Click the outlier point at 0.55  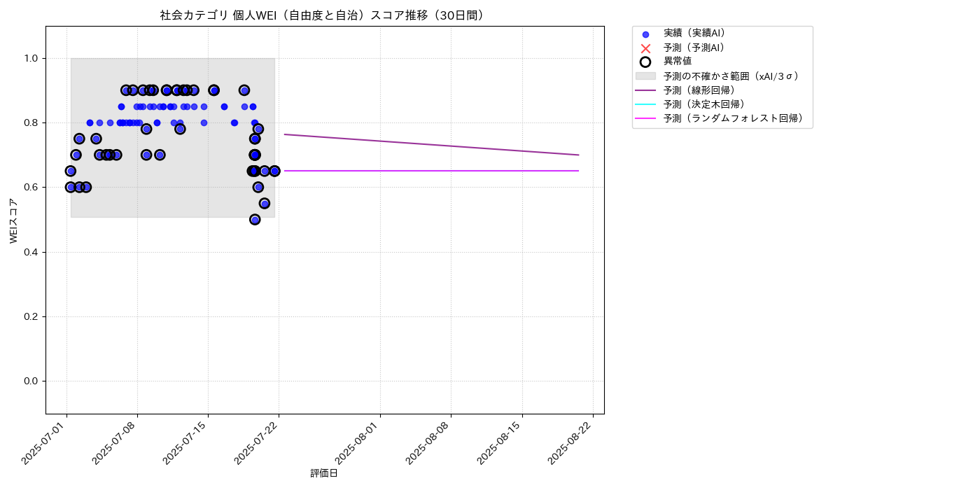265,204
